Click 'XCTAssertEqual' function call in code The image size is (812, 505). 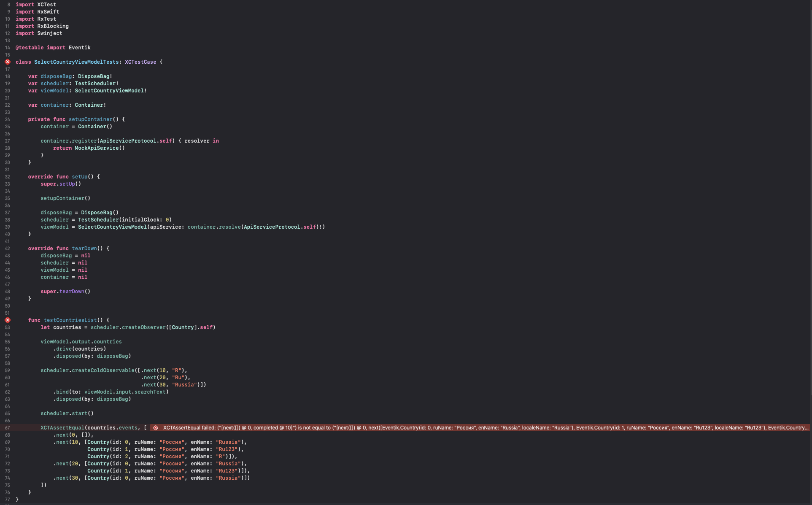62,428
